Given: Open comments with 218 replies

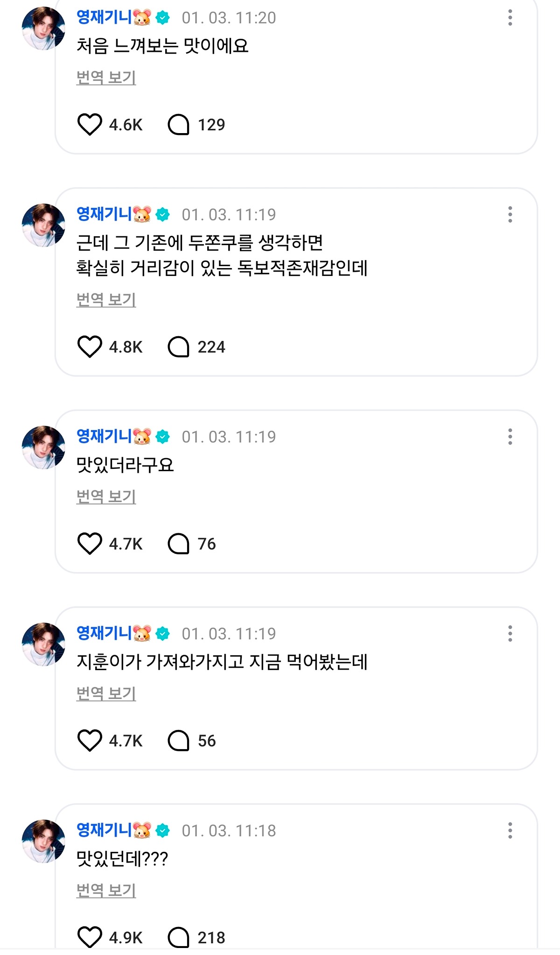Looking at the screenshot, I should 178,937.
